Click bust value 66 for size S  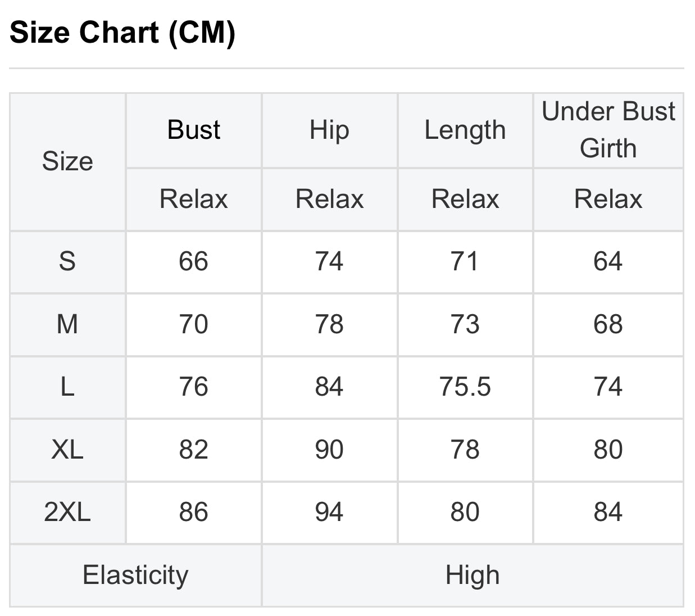pyautogui.click(x=194, y=261)
